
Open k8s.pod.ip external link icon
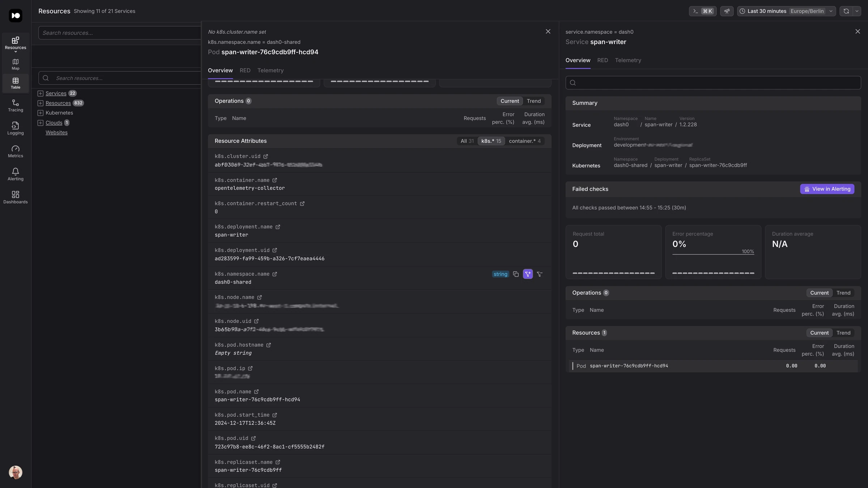[250, 369]
